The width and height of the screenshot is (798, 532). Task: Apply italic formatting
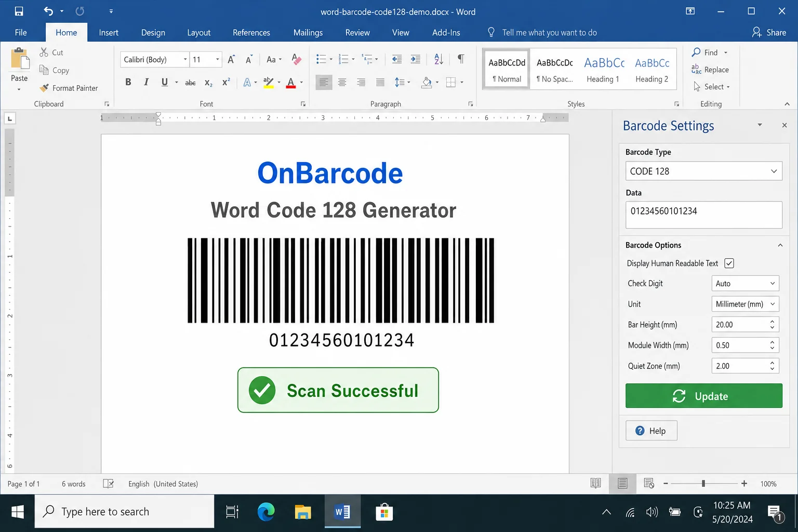146,82
